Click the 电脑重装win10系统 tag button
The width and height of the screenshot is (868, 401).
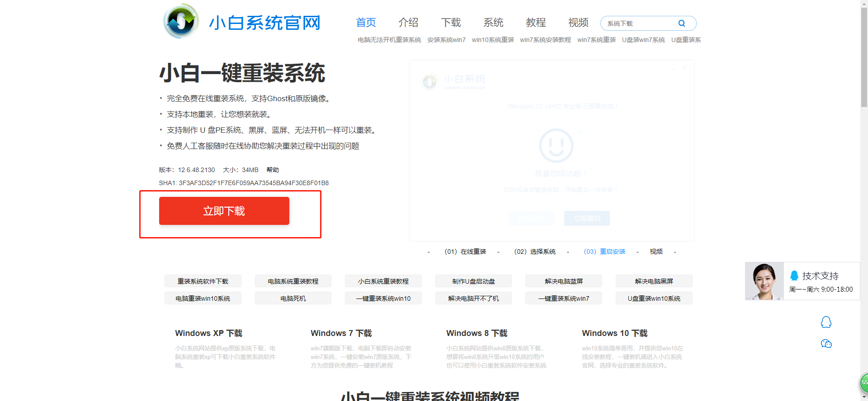(x=203, y=298)
